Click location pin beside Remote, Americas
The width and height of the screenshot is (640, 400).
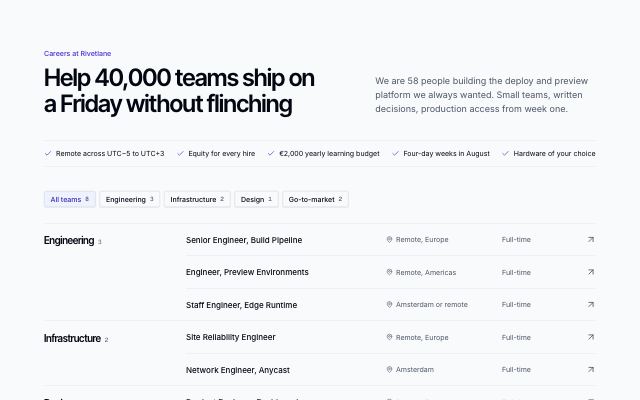click(x=389, y=272)
